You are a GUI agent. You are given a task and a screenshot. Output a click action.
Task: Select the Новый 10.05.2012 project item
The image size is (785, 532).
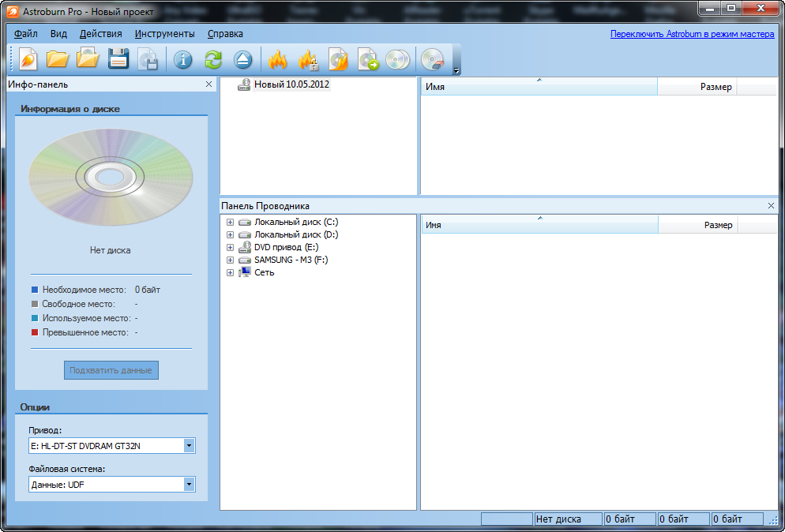pos(291,84)
